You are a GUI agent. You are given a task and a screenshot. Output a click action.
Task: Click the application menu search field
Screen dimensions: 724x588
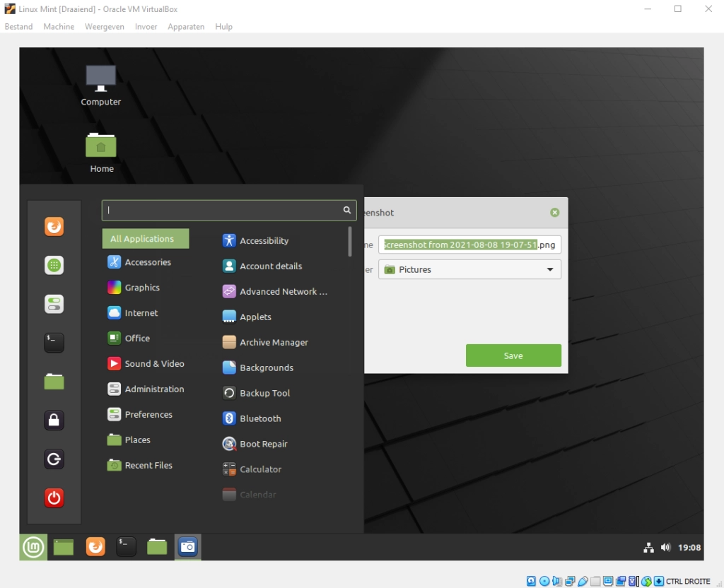(223, 210)
